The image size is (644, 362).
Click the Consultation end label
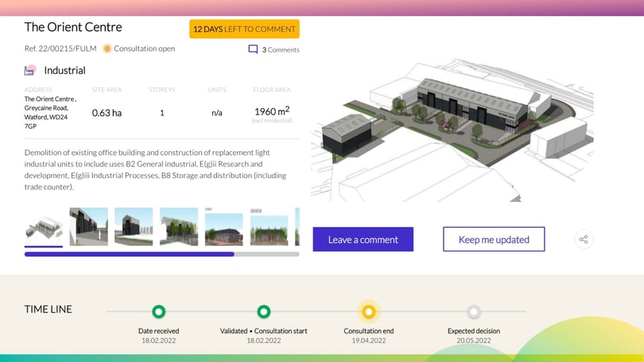click(369, 331)
